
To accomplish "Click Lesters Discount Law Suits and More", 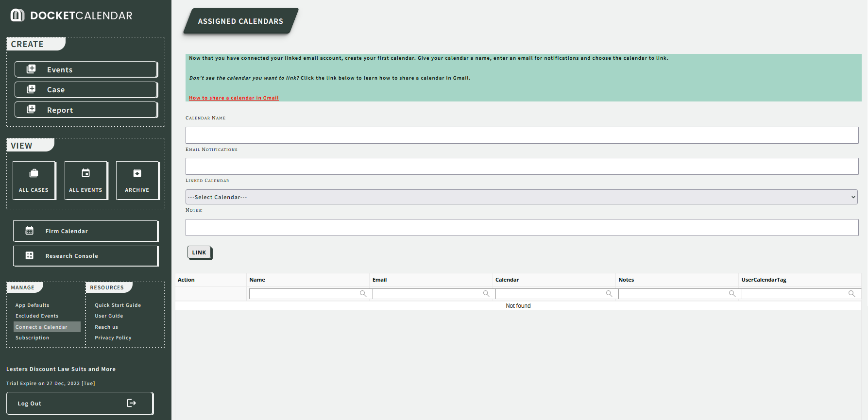I will (x=61, y=370).
